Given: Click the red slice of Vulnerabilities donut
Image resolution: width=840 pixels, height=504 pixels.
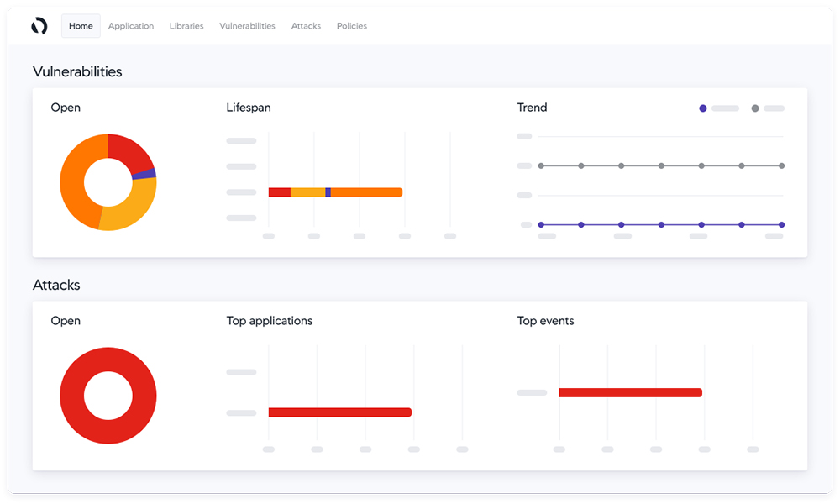Looking at the screenshot, I should point(131,151).
